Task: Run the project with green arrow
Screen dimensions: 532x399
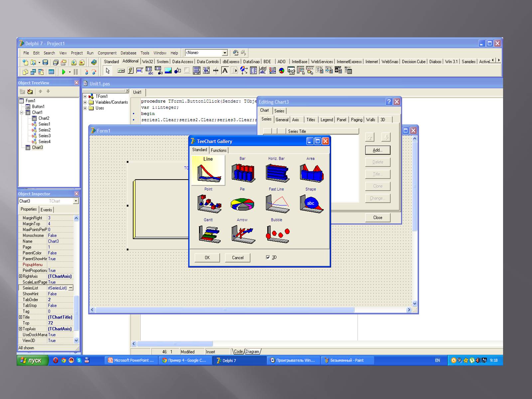Action: [x=64, y=71]
